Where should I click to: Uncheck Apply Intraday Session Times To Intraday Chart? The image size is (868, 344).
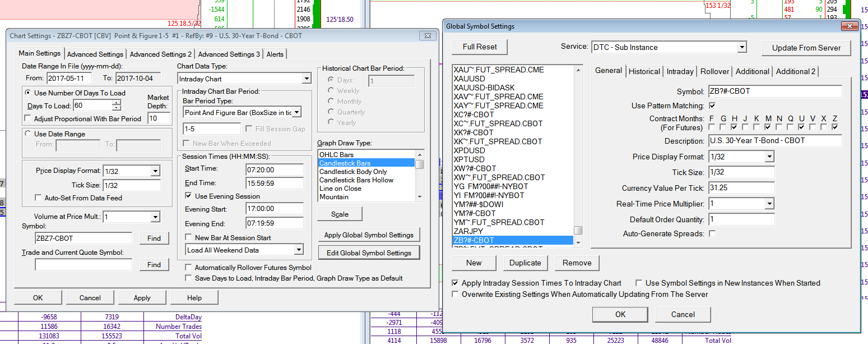pyautogui.click(x=456, y=283)
